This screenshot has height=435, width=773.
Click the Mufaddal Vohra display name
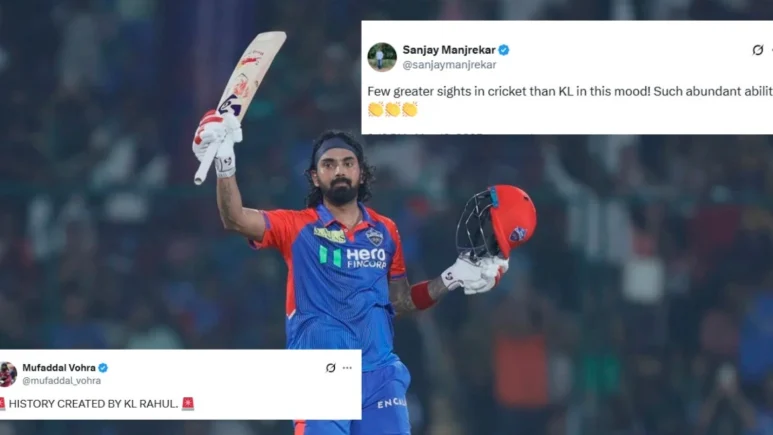[59, 367]
